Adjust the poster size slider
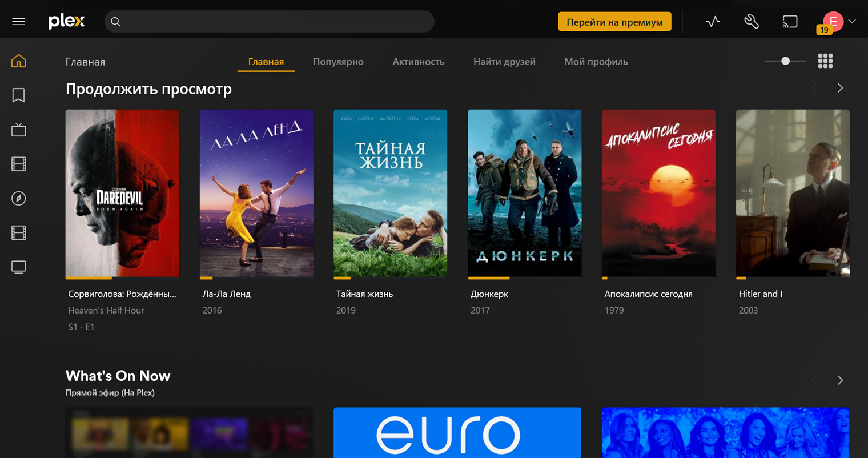Screen dimensions: 868x458 click(x=786, y=61)
